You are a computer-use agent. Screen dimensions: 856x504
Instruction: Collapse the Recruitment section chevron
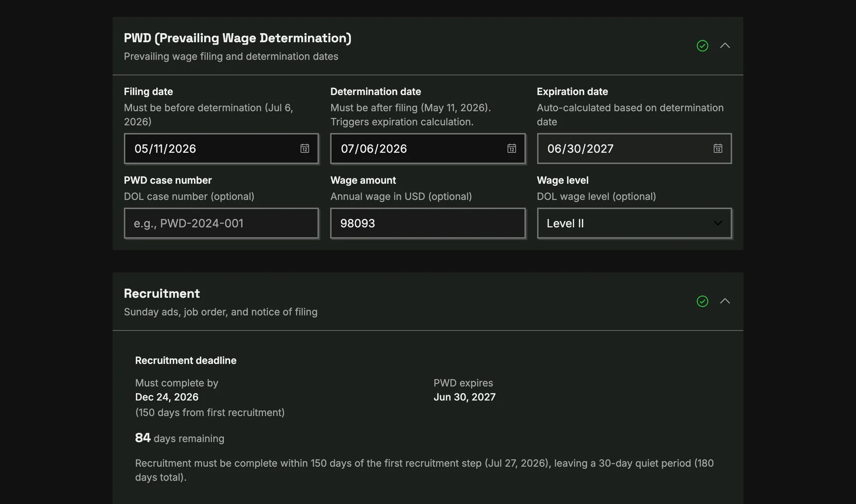[725, 301]
